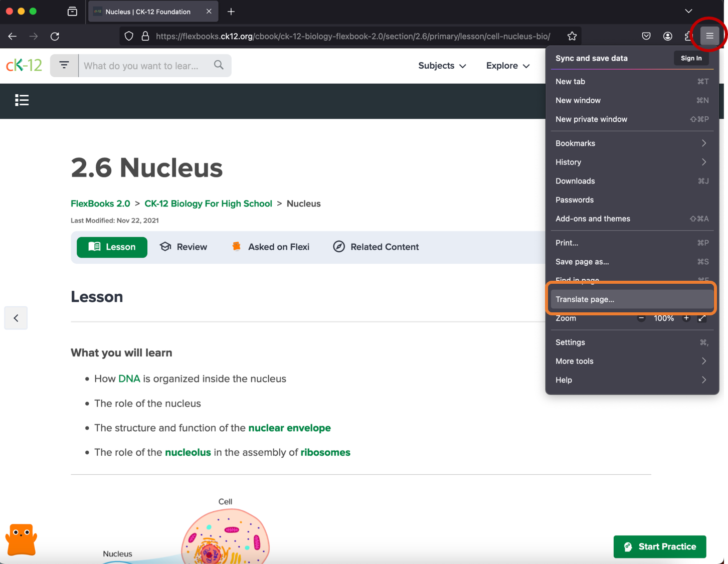Expand the Explore dropdown
The image size is (728, 564).
[507, 66]
